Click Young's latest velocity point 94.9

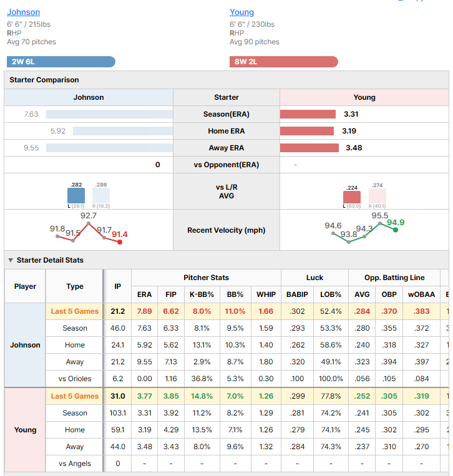pos(396,230)
